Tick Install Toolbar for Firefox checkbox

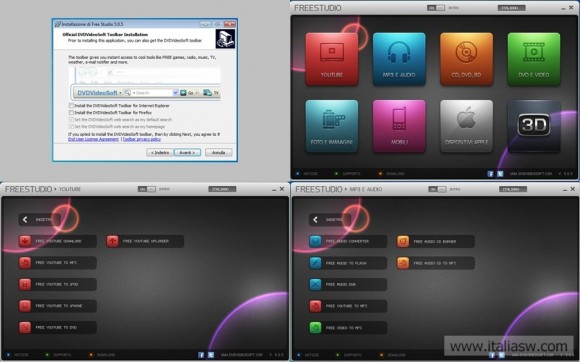tap(71, 112)
